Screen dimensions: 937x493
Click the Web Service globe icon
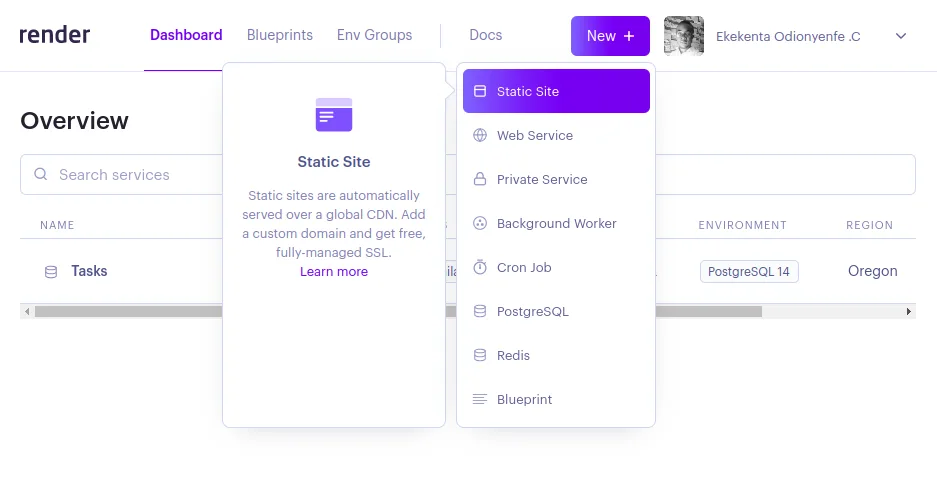480,135
